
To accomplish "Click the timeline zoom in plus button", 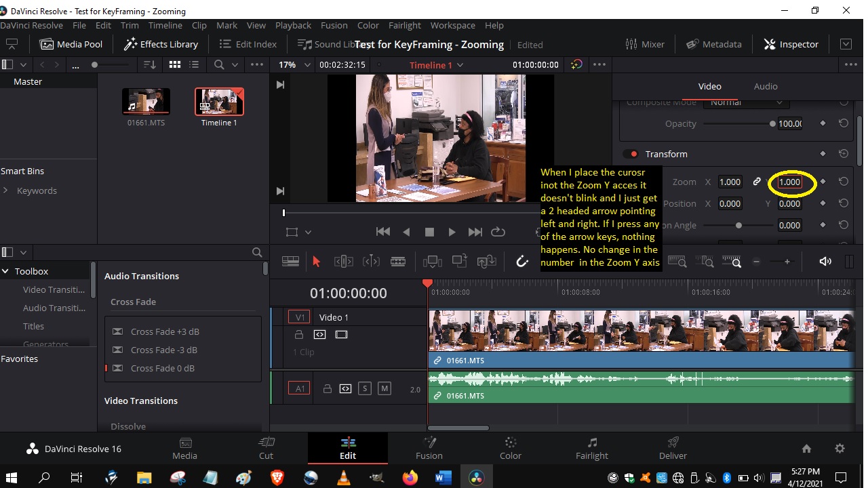I will coord(787,262).
